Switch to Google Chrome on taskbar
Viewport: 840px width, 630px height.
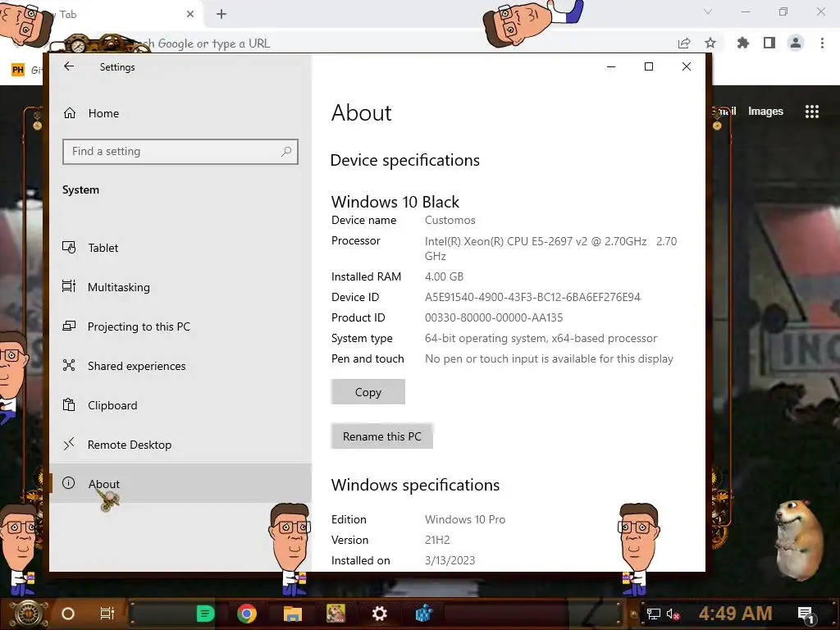tap(246, 614)
